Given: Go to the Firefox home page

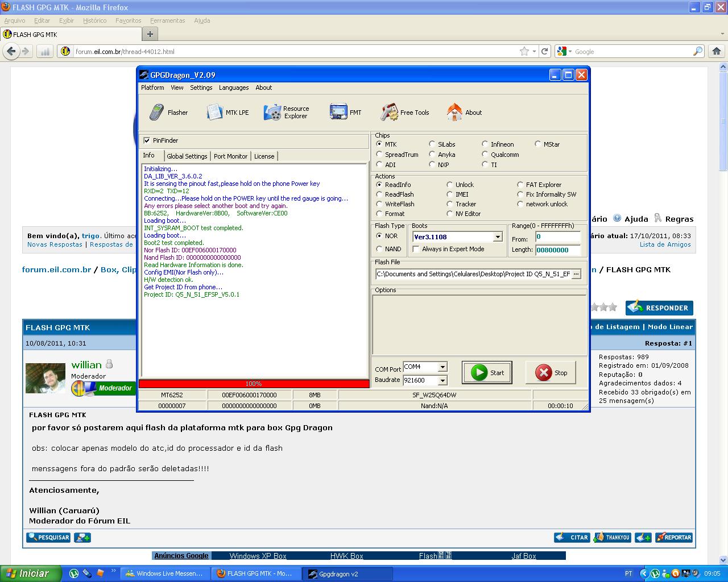Looking at the screenshot, I should pyautogui.click(x=717, y=51).
